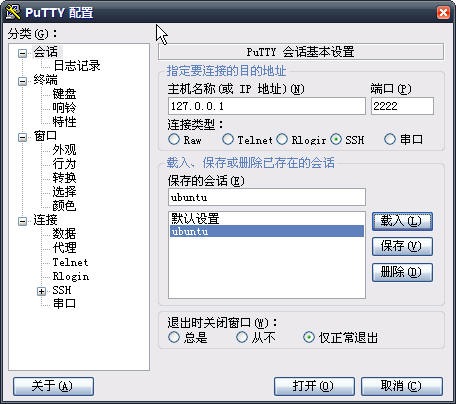Select 会话 category in tree
Image resolution: width=456 pixels, height=404 pixels.
click(45, 52)
